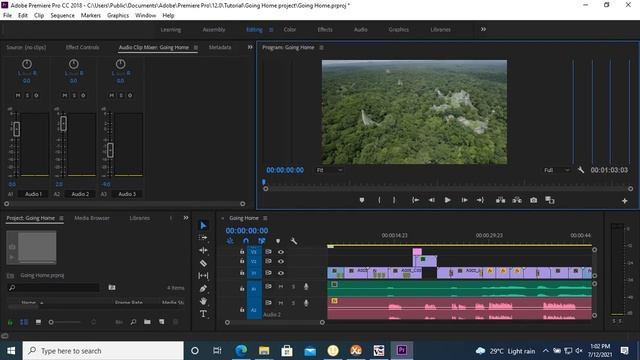Open the Editing workspace menu icon

(271, 30)
